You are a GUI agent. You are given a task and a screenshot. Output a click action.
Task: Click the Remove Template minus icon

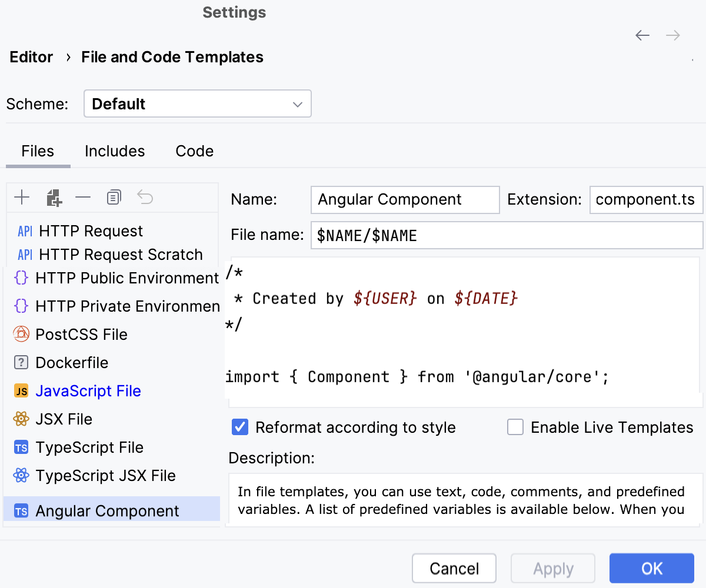pos(83,198)
